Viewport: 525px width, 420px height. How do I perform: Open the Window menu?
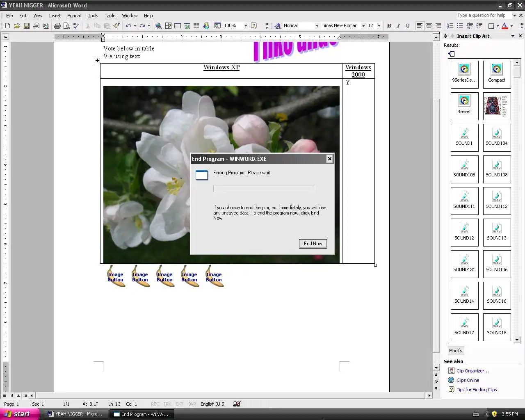(x=130, y=16)
